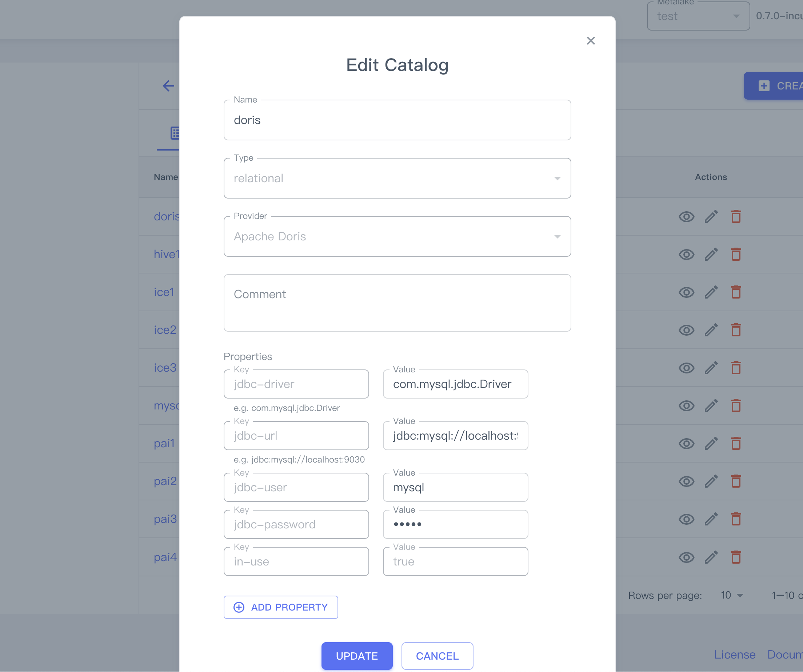Click the close X button on dialog
The height and width of the screenshot is (672, 803).
click(x=590, y=41)
